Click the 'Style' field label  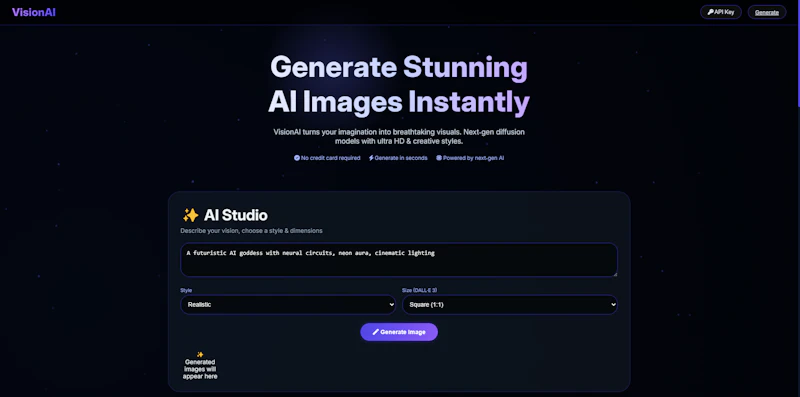click(x=186, y=290)
